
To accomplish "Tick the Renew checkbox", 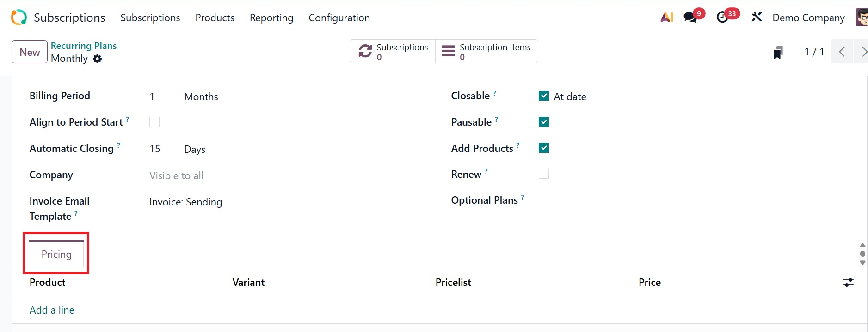I will coord(544,174).
